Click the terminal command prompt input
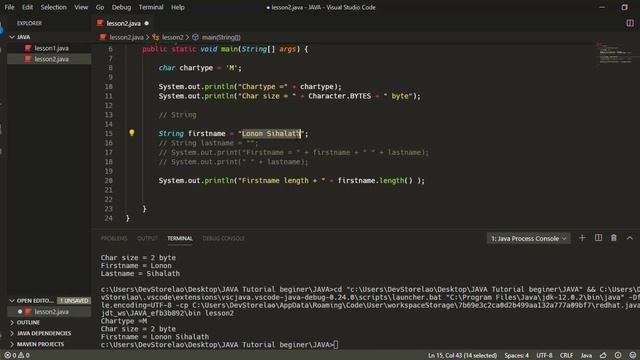The width and height of the screenshot is (640, 360). (336, 345)
